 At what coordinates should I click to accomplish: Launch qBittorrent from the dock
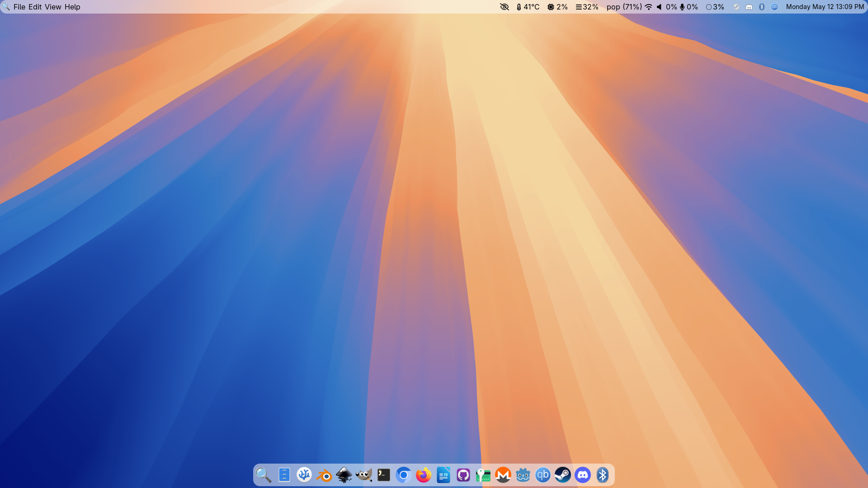543,475
